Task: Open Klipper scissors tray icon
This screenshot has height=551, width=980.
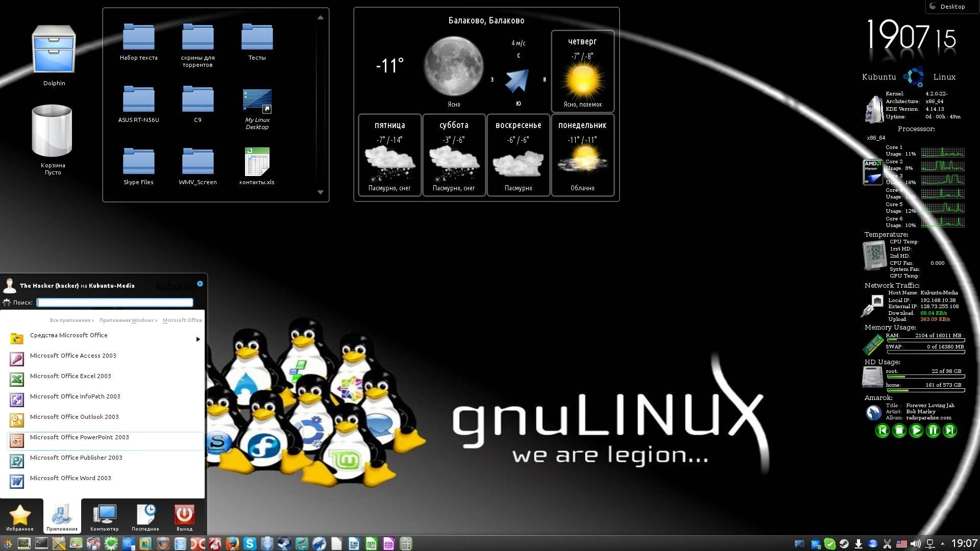Action: tap(887, 544)
